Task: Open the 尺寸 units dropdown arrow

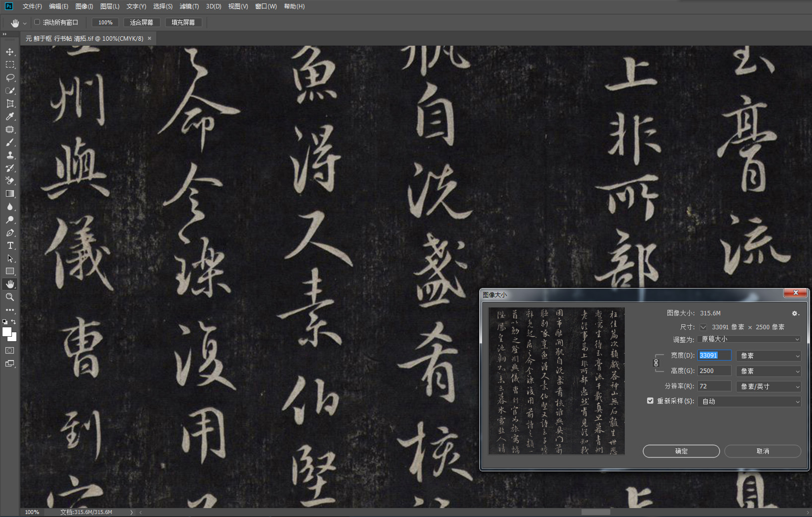Action: [x=703, y=327]
